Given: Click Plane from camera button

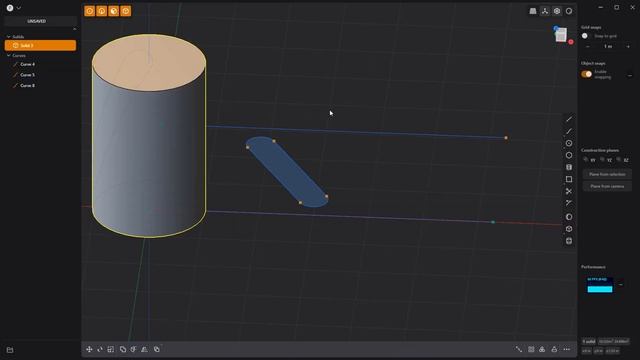Looking at the screenshot, I should click(607, 186).
